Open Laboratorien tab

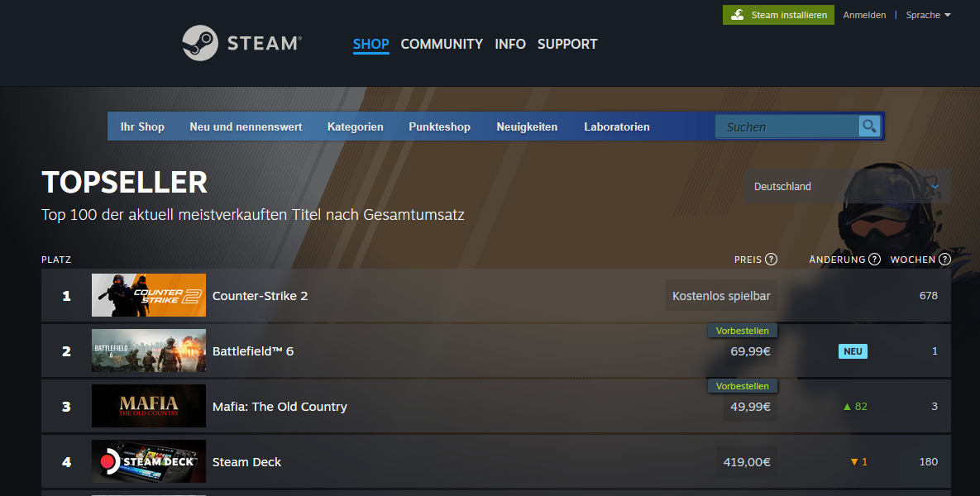tap(617, 126)
